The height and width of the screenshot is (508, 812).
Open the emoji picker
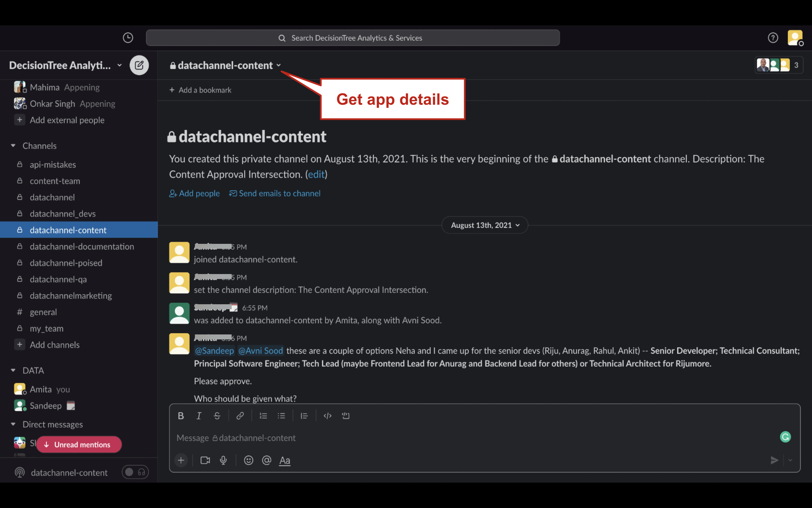click(249, 460)
